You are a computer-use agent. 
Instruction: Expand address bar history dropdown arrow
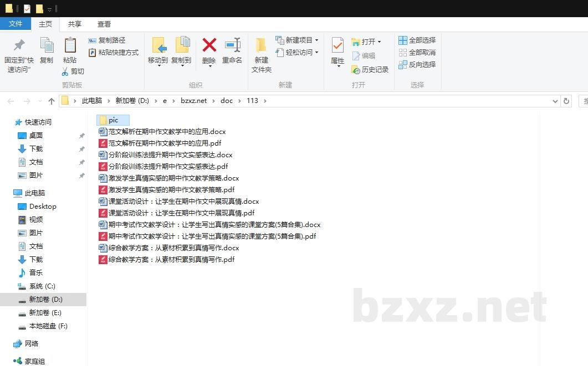tap(555, 101)
